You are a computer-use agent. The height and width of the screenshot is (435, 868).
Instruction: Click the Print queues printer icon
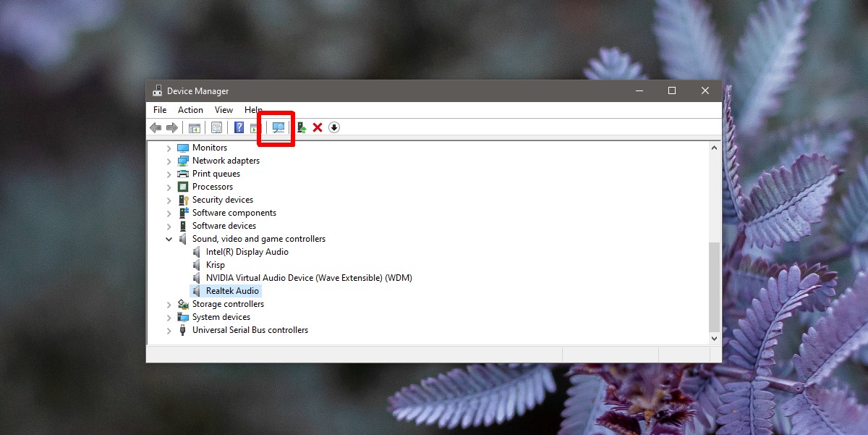click(x=183, y=174)
